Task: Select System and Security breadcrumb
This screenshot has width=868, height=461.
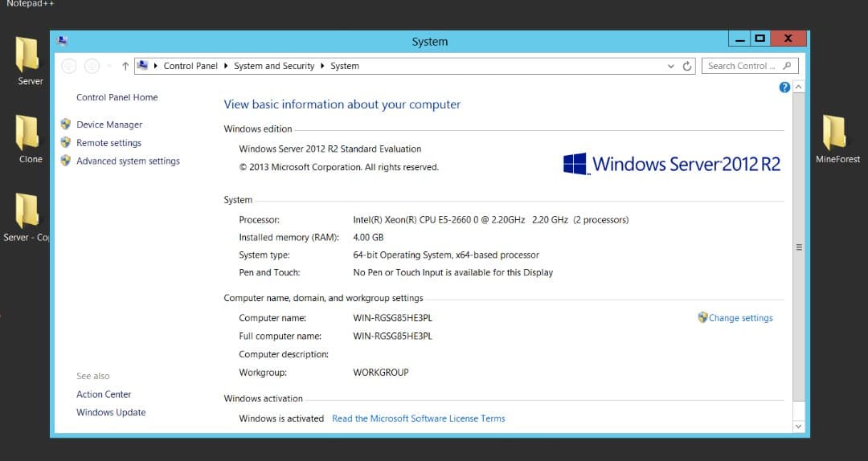Action: coord(274,66)
